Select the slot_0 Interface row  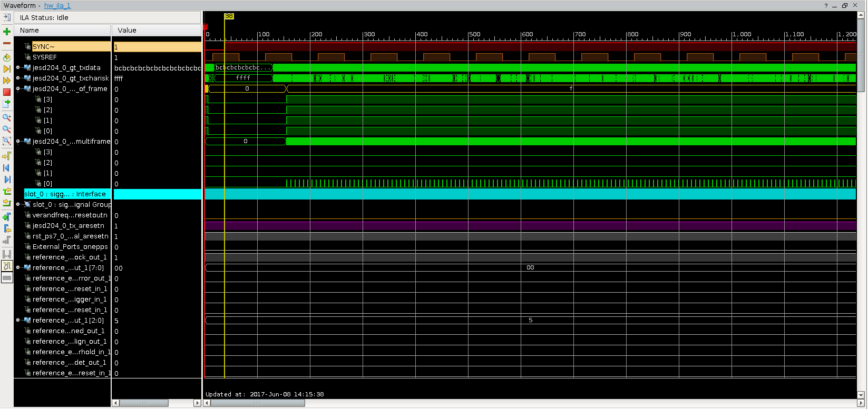(67, 194)
